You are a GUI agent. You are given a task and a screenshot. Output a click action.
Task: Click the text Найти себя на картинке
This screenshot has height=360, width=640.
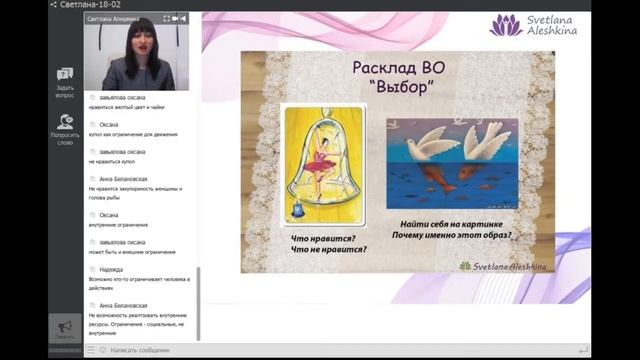[451, 224]
